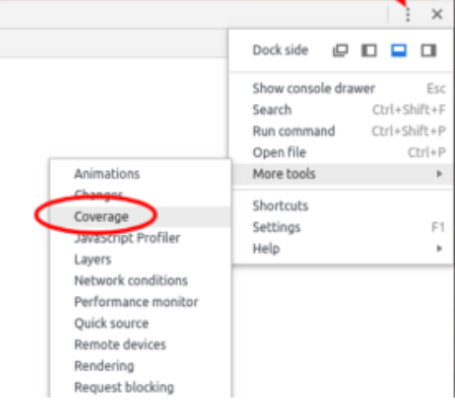This screenshot has height=410, width=455.
Task: Open Remote devices tool
Action: (x=140, y=345)
